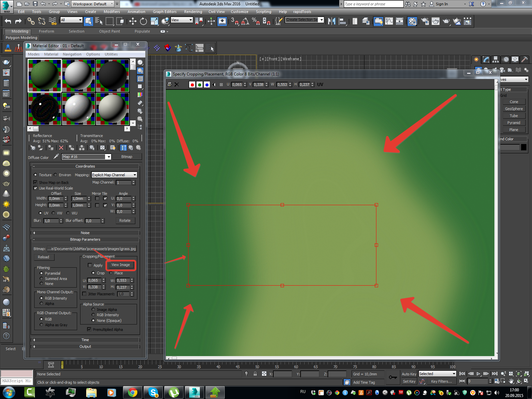Open the Rendering menu
The width and height of the screenshot is (532, 399).
point(193,12)
